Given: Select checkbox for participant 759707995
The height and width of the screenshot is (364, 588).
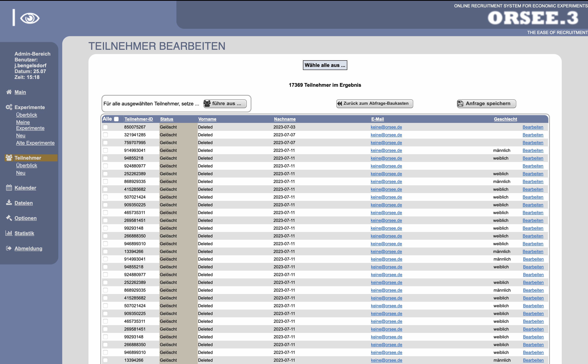Looking at the screenshot, I should coord(105,143).
